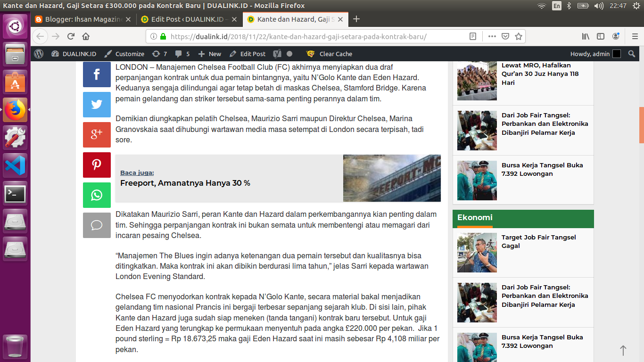Open Lewat MRO, Hafalkan Qur'an article
The height and width of the screenshot is (362, 644).
[x=540, y=74]
